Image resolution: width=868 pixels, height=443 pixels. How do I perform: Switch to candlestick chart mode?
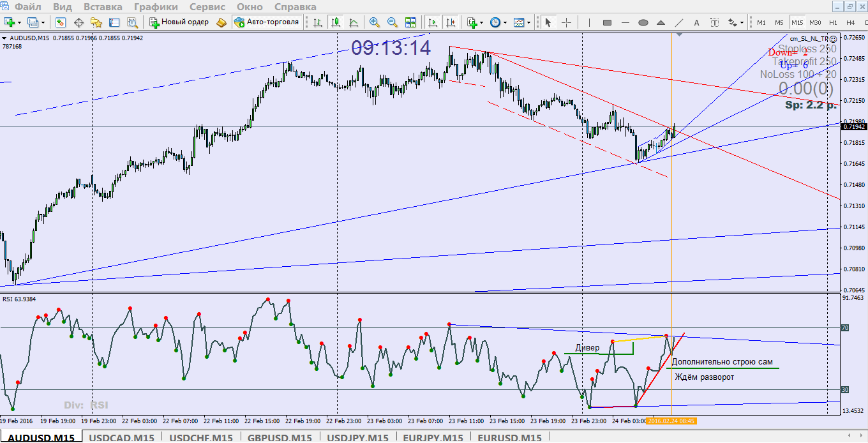pos(335,22)
